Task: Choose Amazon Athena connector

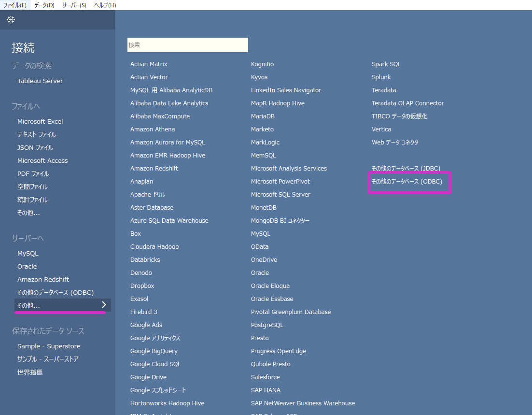Action: coord(153,129)
